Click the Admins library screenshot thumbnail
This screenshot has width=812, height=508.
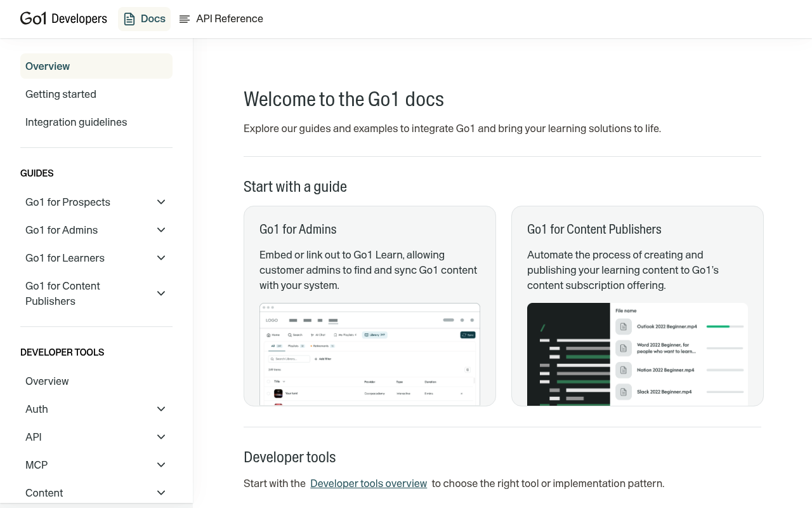(370, 354)
